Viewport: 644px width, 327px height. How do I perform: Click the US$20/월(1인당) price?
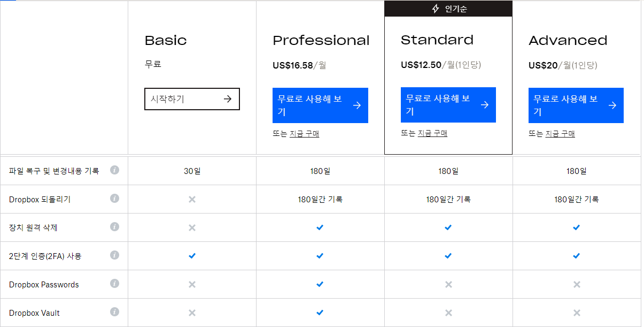click(563, 65)
